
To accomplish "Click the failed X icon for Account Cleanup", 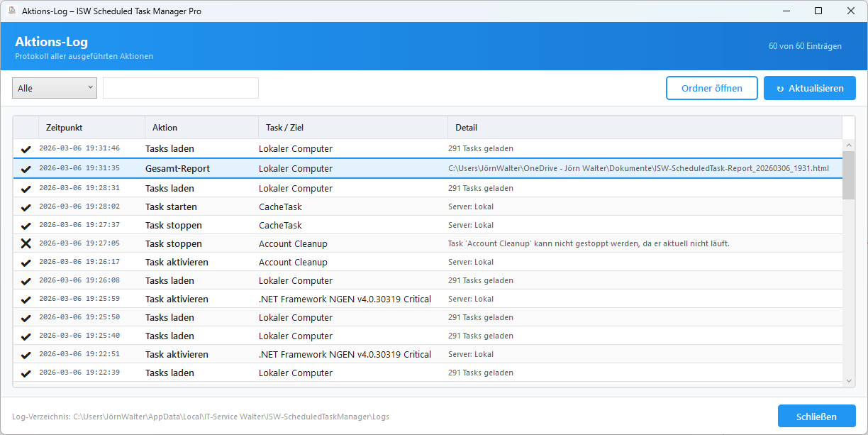I will point(26,243).
